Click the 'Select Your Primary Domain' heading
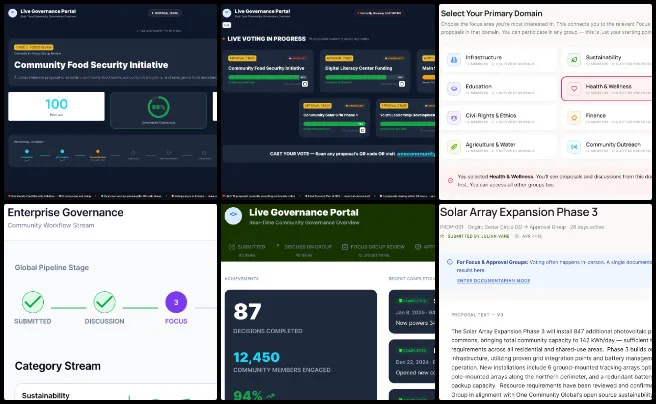Screen dimensions: 656x404 click(x=491, y=13)
